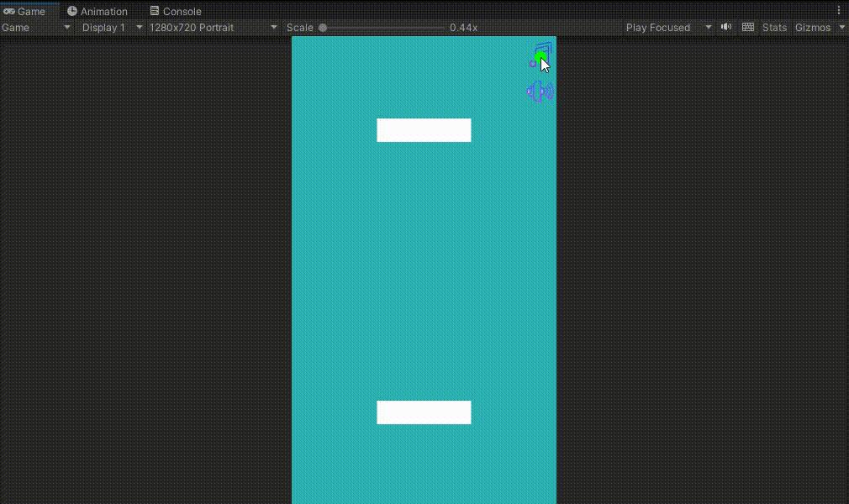Open the Game view mode dropdown
Screen dimensions: 849x504
click(35, 27)
